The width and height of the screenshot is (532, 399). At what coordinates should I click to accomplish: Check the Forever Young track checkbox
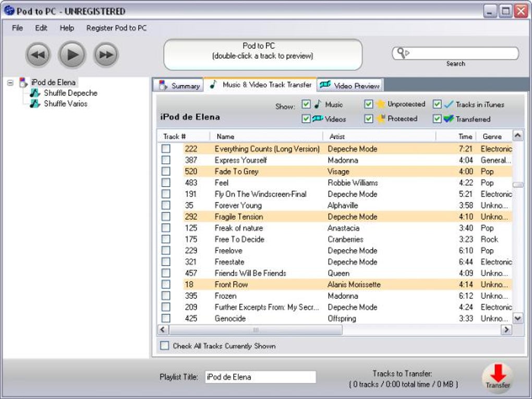click(x=166, y=205)
